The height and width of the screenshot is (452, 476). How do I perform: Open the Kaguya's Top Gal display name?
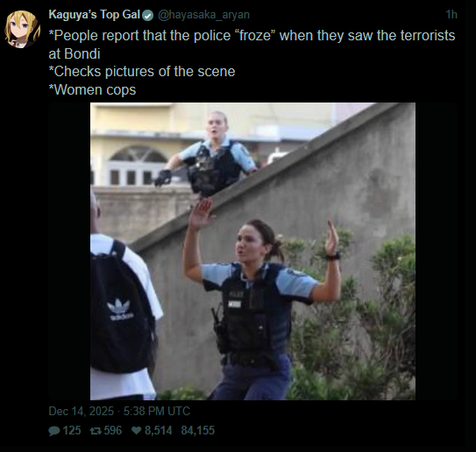point(95,15)
